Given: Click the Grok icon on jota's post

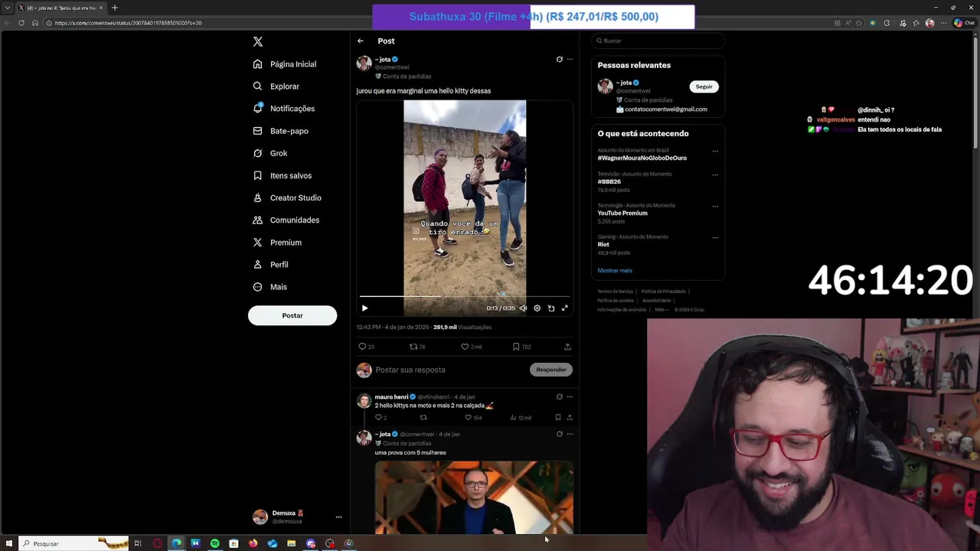Looking at the screenshot, I should point(559,59).
